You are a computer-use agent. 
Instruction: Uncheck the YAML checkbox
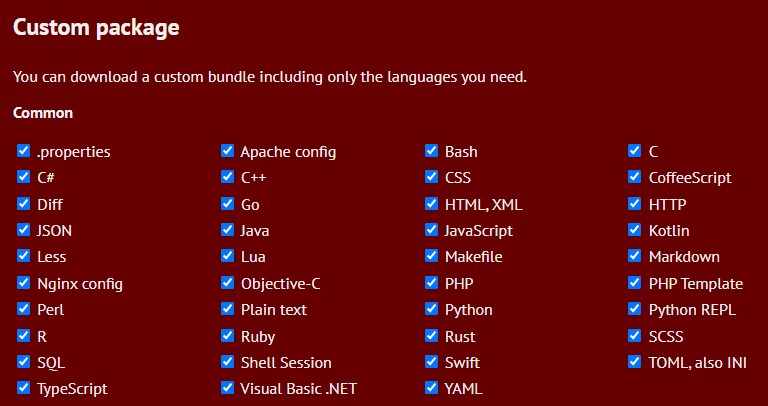click(x=431, y=388)
